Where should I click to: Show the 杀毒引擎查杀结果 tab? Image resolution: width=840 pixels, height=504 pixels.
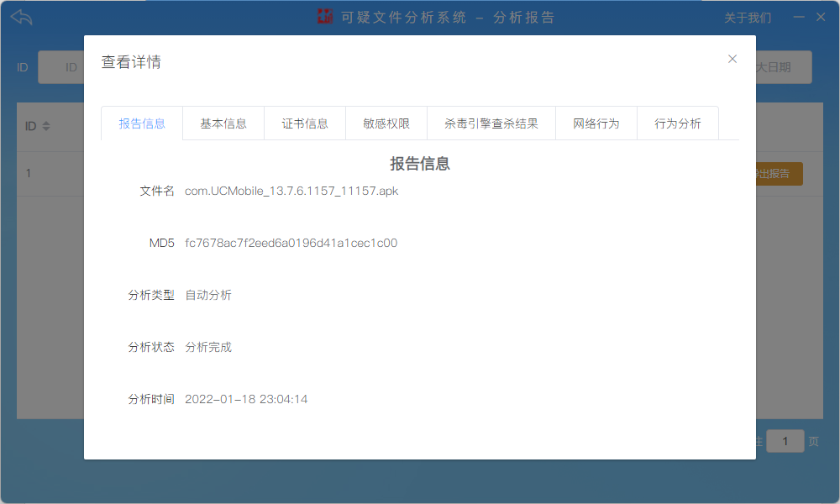tap(491, 123)
